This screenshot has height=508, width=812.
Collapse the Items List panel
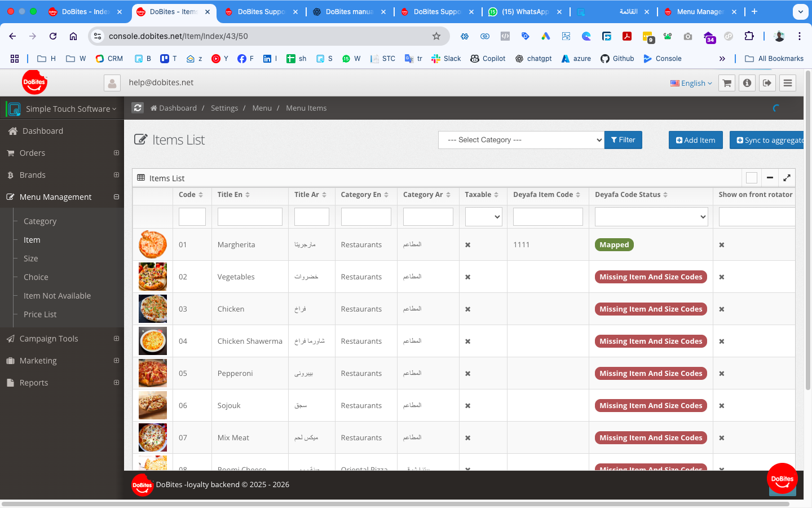click(x=770, y=178)
